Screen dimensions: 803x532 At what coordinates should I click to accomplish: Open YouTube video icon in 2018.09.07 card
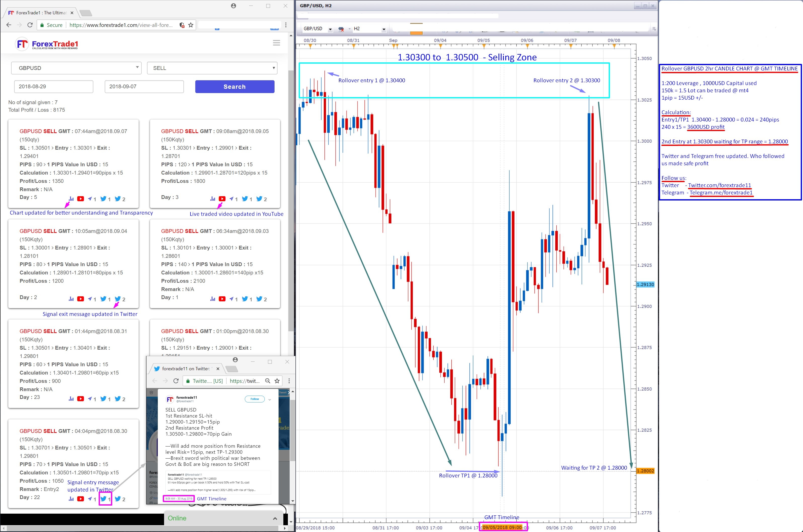[x=81, y=199]
